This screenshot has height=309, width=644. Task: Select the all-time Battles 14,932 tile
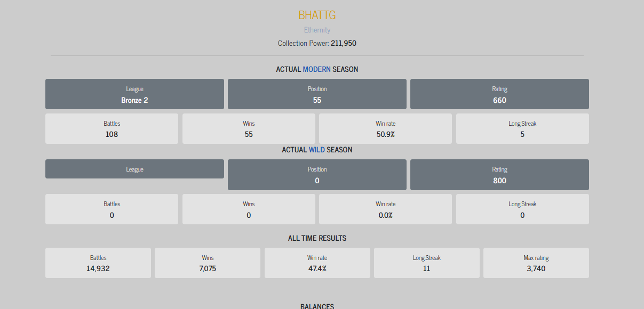pos(98,263)
